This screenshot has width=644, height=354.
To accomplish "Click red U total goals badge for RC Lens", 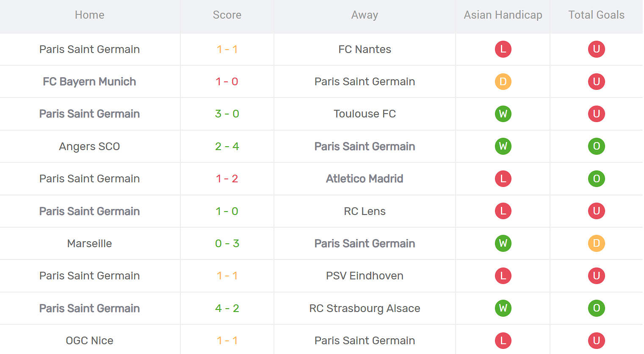I will point(596,211).
